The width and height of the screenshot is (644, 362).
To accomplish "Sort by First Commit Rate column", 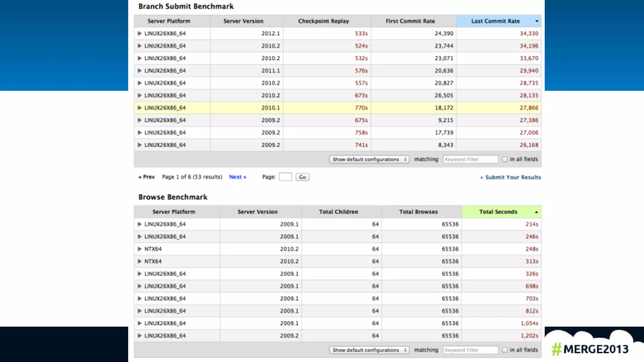I will 410,21.
